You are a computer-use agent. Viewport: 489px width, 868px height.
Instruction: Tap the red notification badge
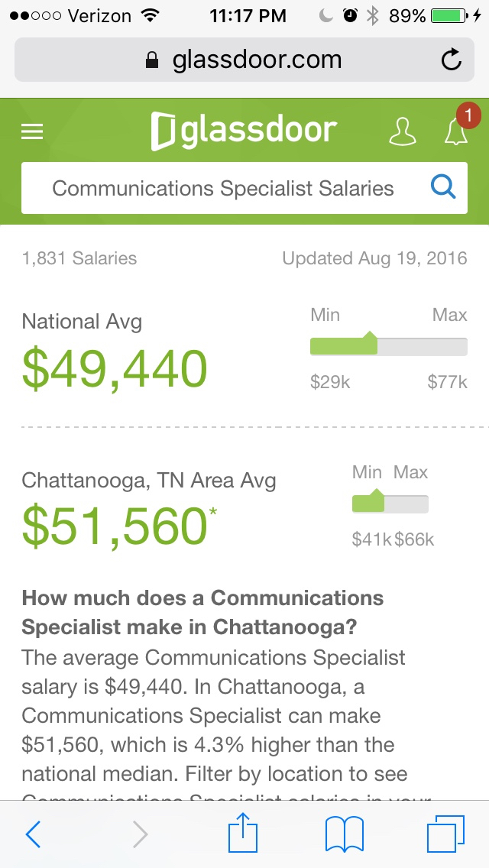click(468, 116)
